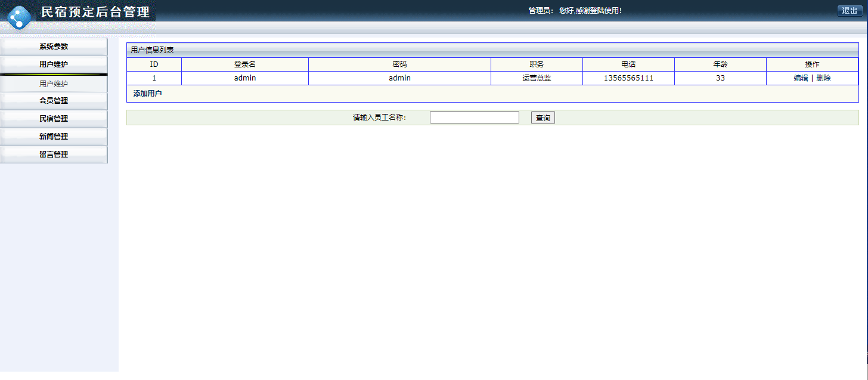
Task: Click the 添加用户 link below the table
Action: tap(147, 93)
